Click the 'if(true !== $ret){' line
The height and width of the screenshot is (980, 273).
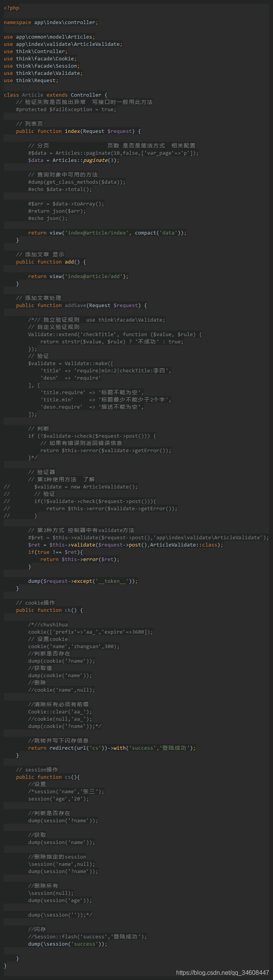point(55,552)
